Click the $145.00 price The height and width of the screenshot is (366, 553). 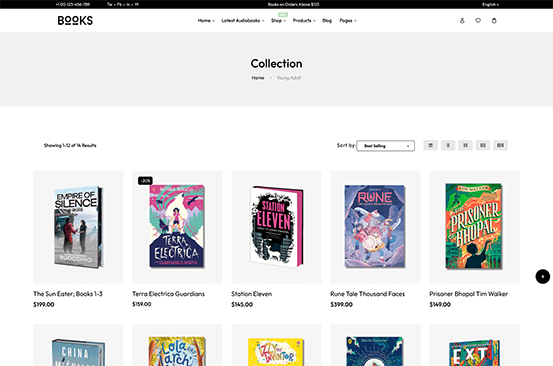pos(242,305)
